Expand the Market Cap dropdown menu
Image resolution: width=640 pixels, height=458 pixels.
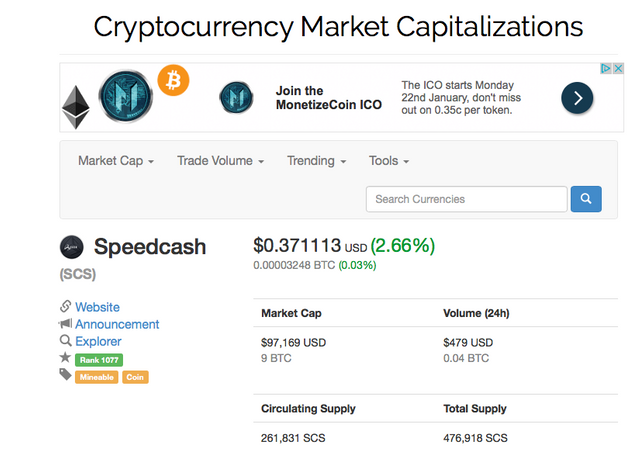click(116, 161)
